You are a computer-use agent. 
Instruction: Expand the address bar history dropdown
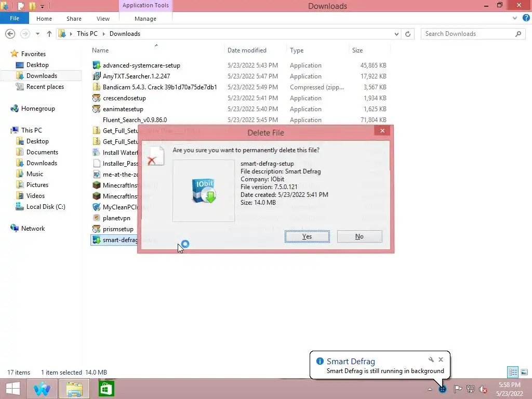coord(396,34)
